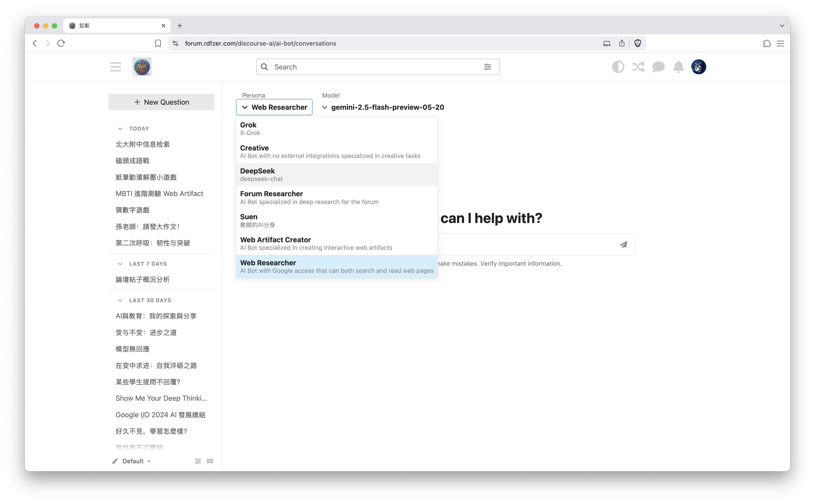Open the chat bubble icon in header
This screenshot has width=815, height=504.
[658, 67]
